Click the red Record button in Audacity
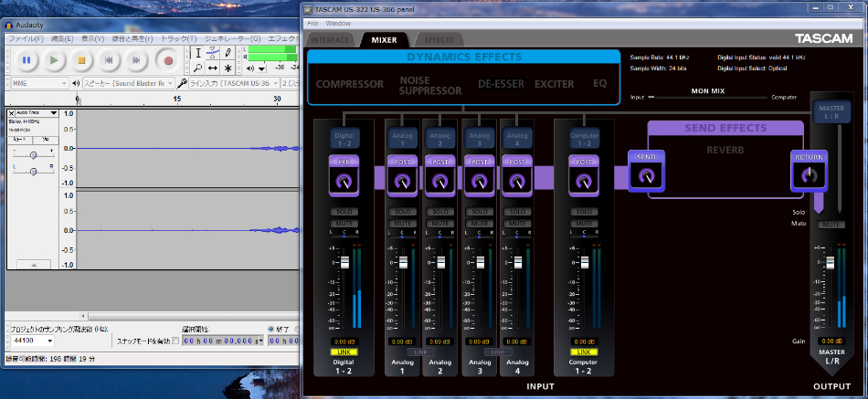The height and width of the screenshot is (399, 868). point(168,60)
